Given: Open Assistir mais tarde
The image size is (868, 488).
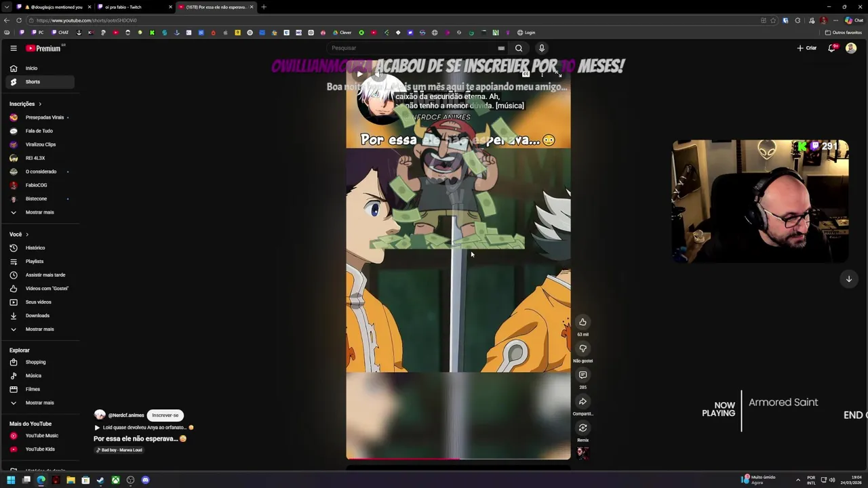Looking at the screenshot, I should tap(39, 275).
